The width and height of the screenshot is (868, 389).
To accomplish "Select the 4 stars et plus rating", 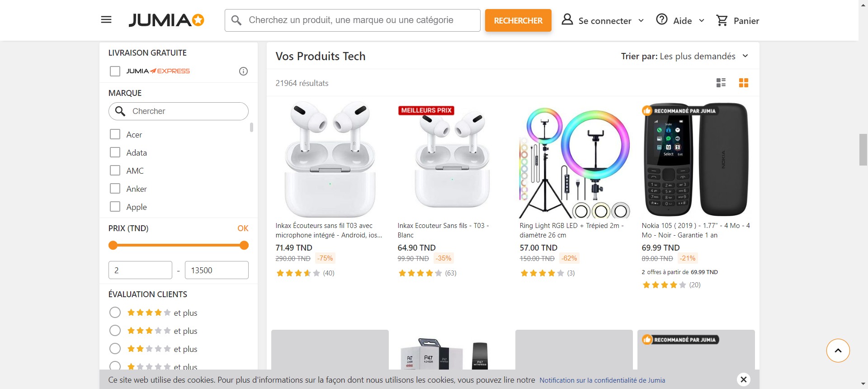I will point(115,313).
